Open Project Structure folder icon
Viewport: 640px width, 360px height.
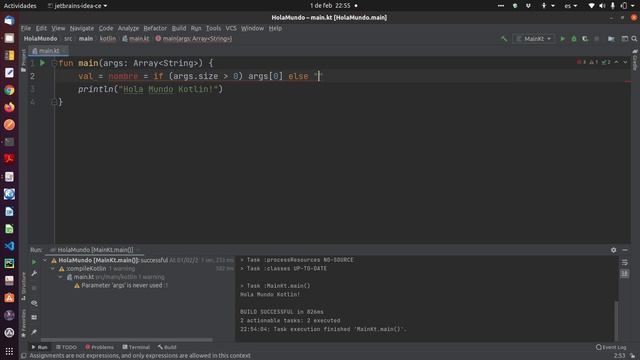611,39
